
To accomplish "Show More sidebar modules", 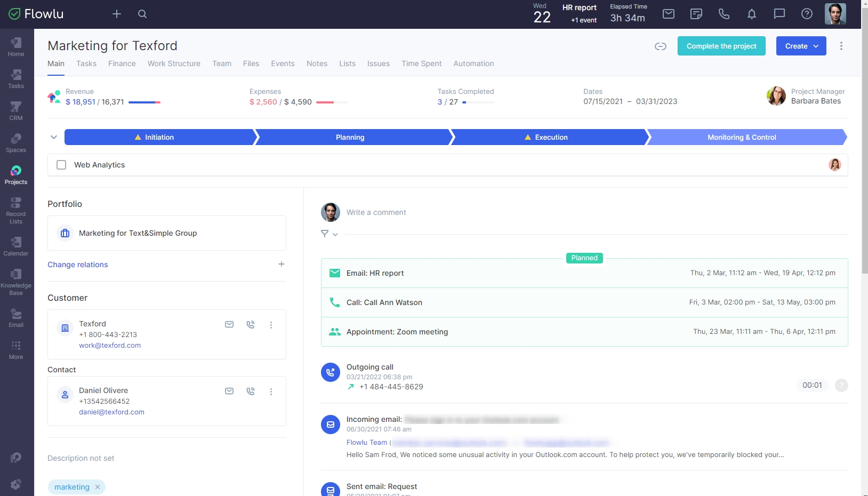I will 16,350.
